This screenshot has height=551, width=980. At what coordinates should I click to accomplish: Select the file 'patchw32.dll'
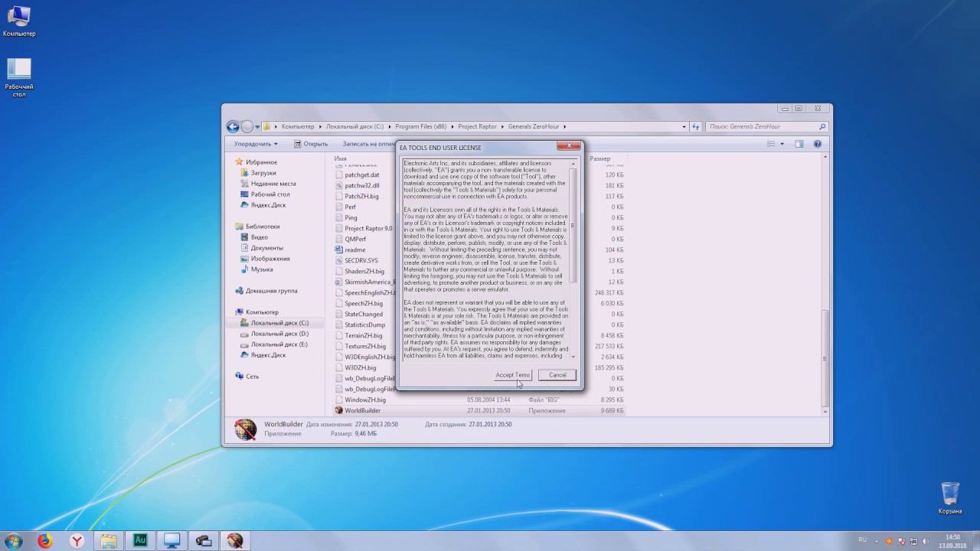point(361,185)
